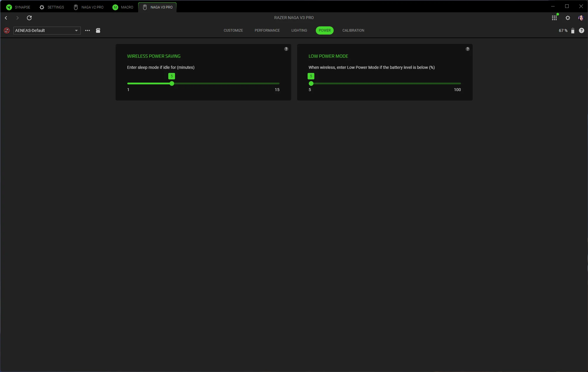
Task: Minimize the Synapse window
Action: pyautogui.click(x=553, y=6)
